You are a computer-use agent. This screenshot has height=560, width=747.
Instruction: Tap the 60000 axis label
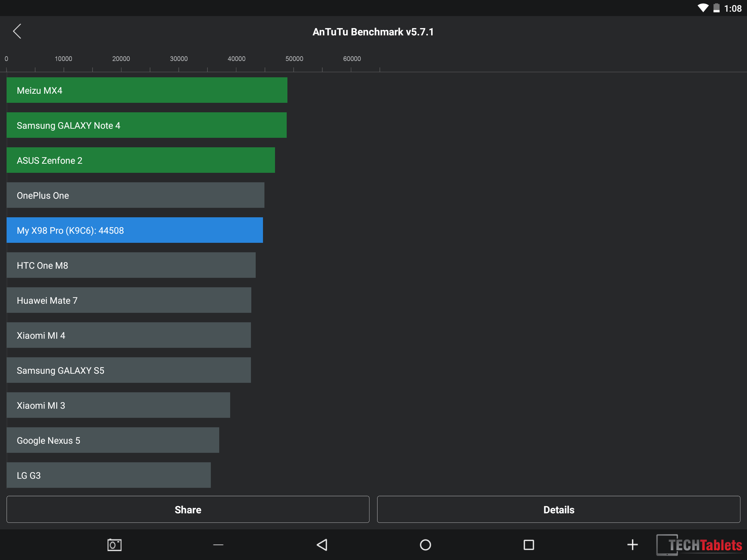click(x=352, y=59)
